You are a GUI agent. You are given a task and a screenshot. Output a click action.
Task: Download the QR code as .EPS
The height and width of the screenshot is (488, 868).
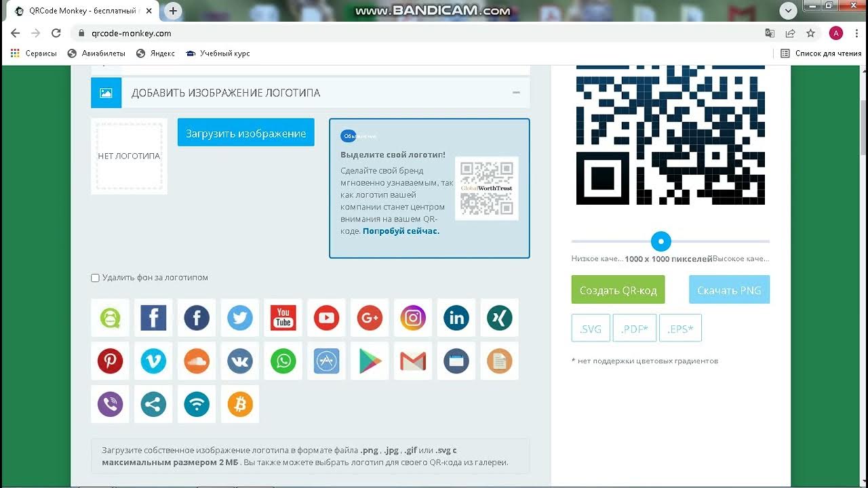click(x=680, y=329)
